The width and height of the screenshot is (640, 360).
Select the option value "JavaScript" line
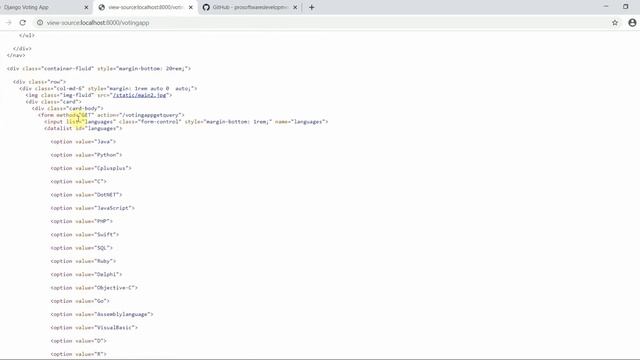[x=93, y=208]
